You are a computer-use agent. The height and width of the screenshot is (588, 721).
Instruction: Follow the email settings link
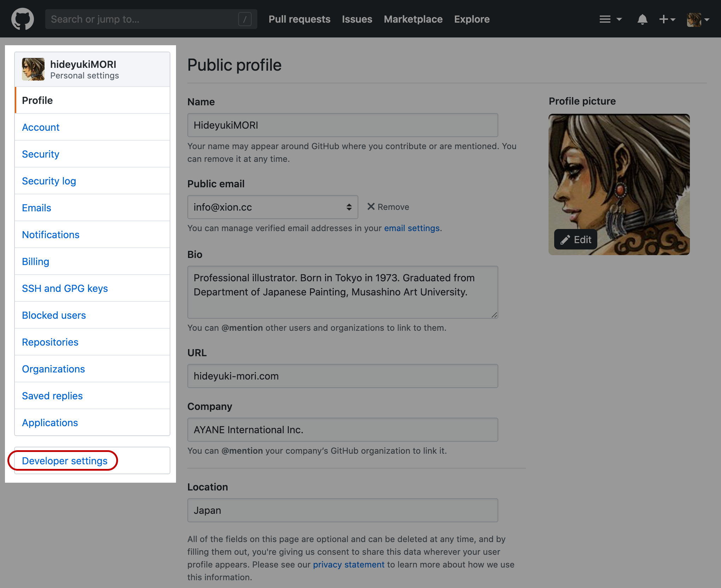[x=412, y=228]
